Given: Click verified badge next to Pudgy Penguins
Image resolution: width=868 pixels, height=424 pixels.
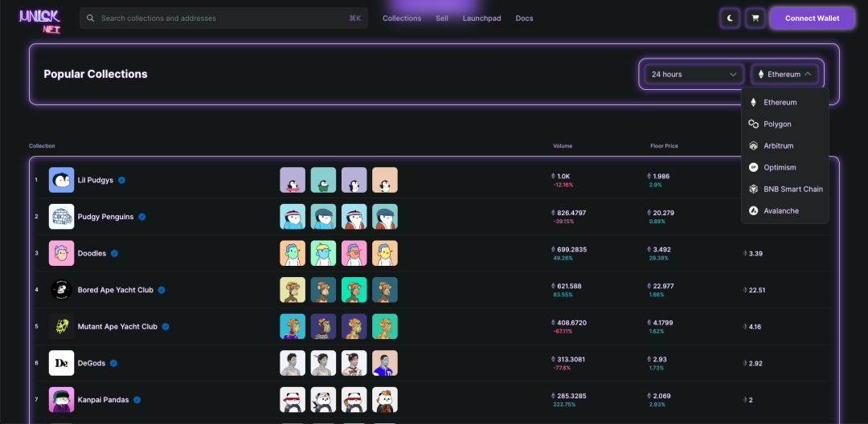Looking at the screenshot, I should (x=142, y=217).
